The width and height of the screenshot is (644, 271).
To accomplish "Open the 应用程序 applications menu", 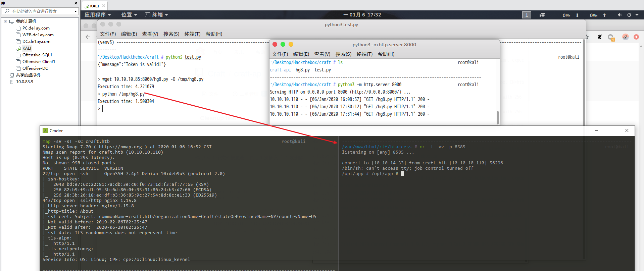I will click(98, 15).
